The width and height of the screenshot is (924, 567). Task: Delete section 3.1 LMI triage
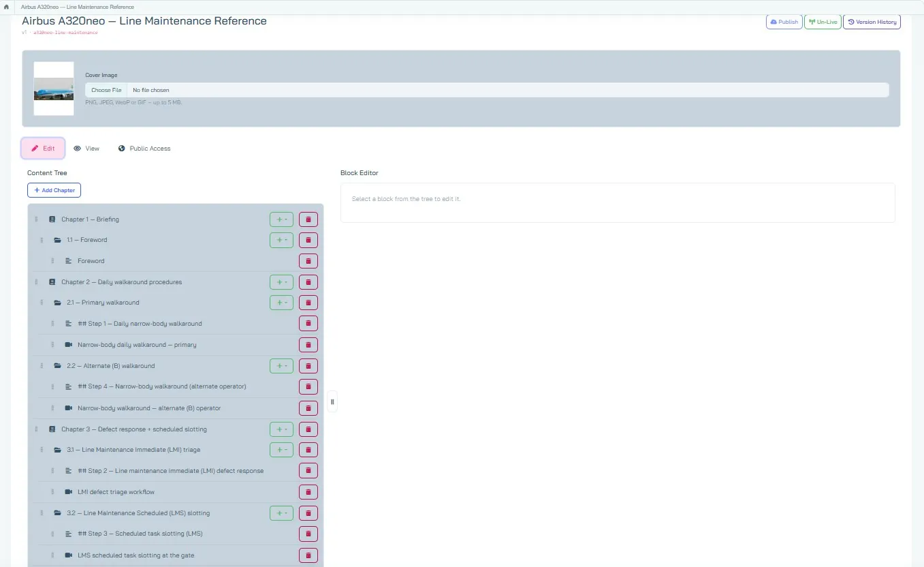tap(308, 450)
